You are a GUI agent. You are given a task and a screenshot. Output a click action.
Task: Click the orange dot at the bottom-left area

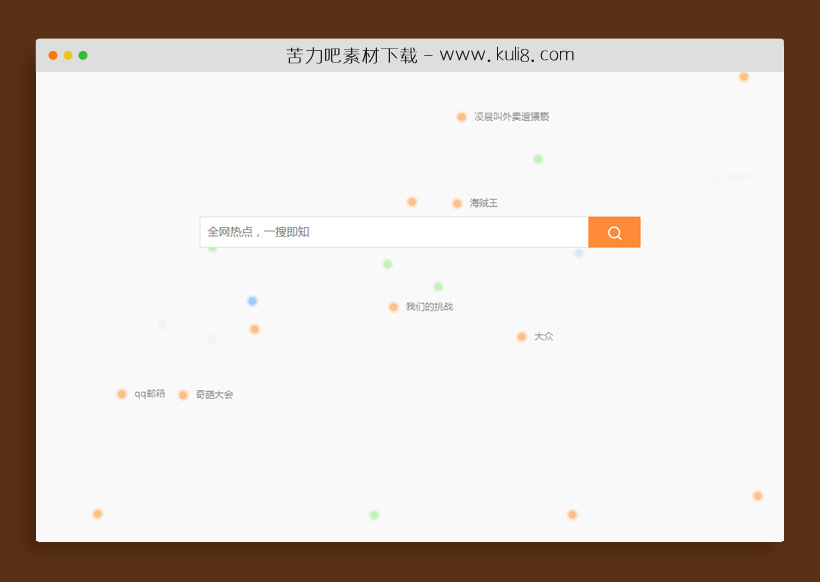click(97, 513)
